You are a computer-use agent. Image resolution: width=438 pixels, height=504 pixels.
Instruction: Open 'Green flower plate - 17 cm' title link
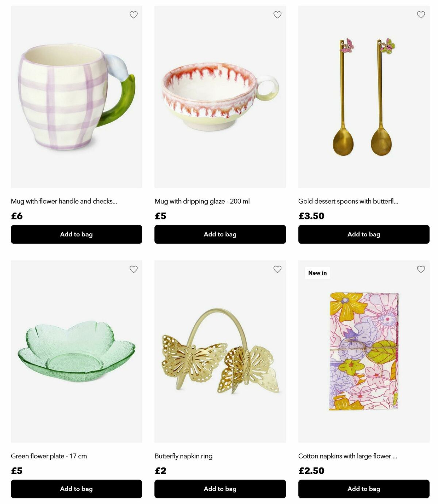(49, 456)
